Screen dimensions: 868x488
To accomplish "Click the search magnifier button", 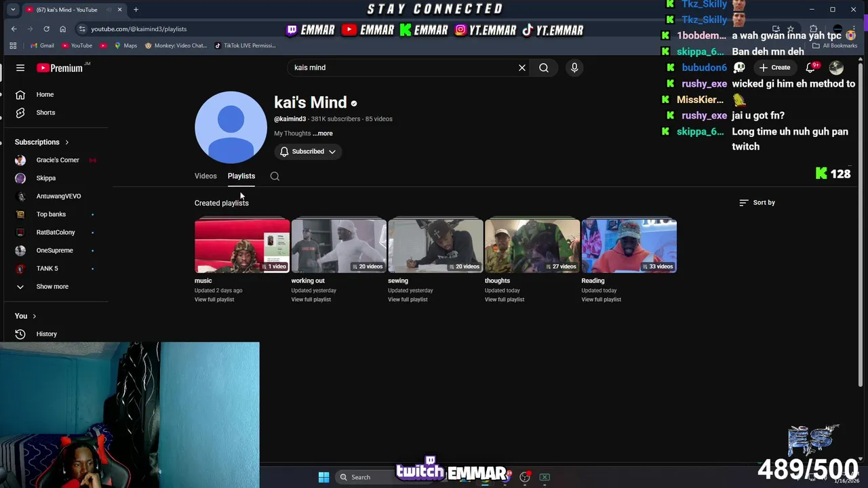I will point(544,68).
